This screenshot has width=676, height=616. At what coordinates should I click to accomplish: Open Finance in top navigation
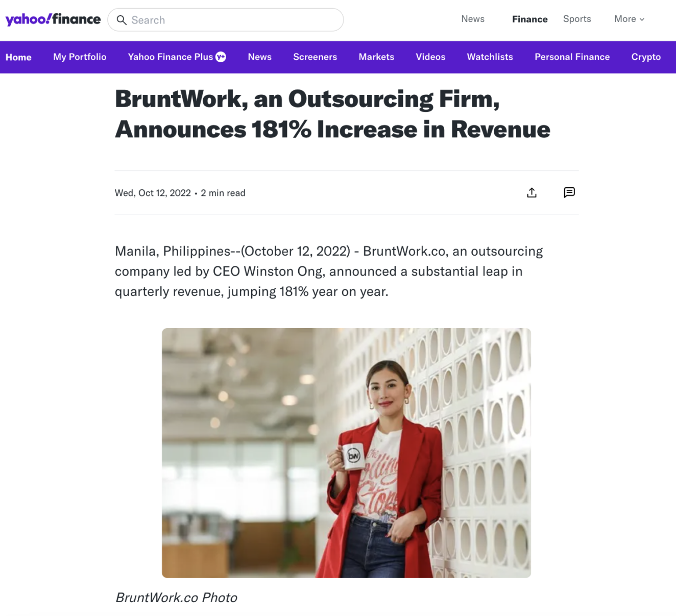click(x=530, y=19)
